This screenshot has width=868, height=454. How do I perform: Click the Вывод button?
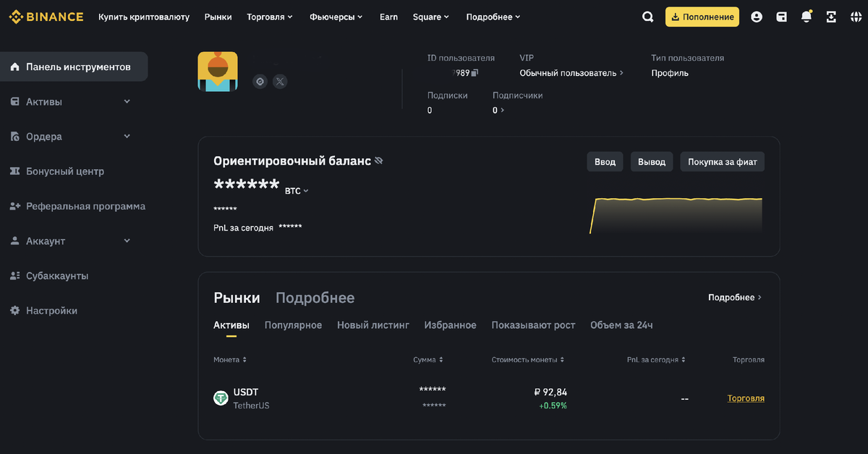[x=652, y=162]
